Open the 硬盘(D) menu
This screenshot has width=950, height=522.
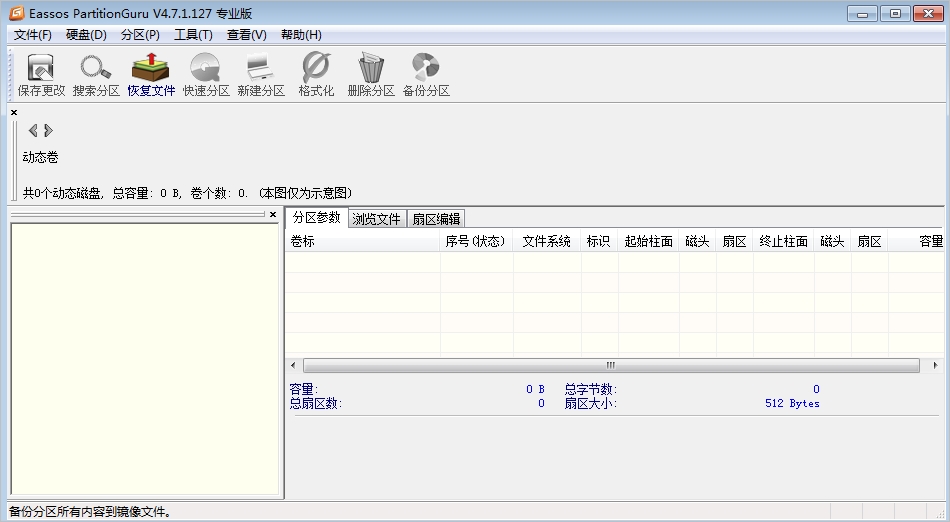[x=86, y=35]
